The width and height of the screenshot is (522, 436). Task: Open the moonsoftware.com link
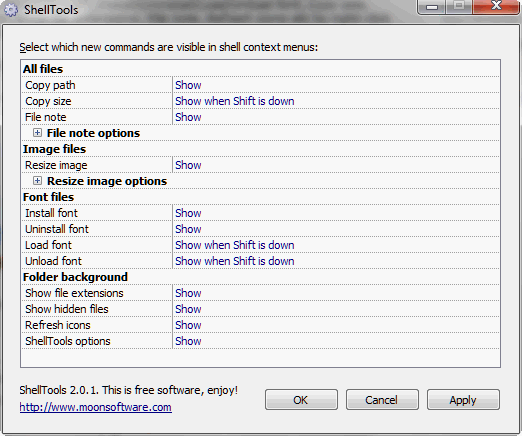click(96, 407)
